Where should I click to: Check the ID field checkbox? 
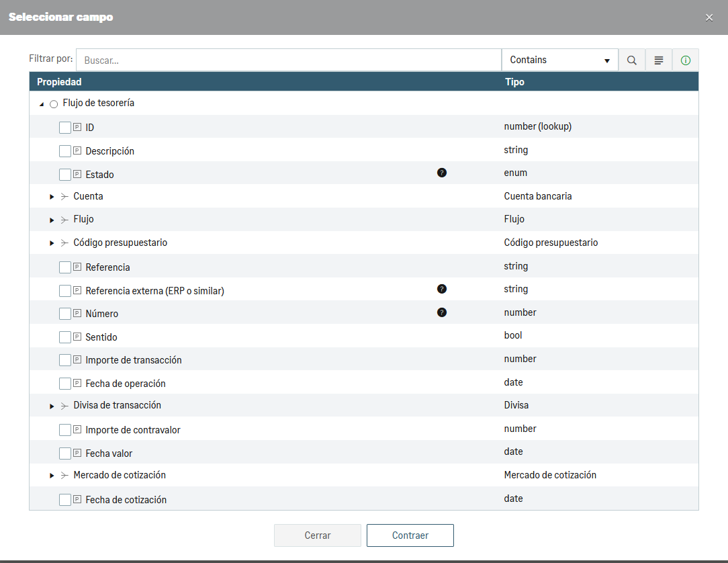click(x=65, y=128)
